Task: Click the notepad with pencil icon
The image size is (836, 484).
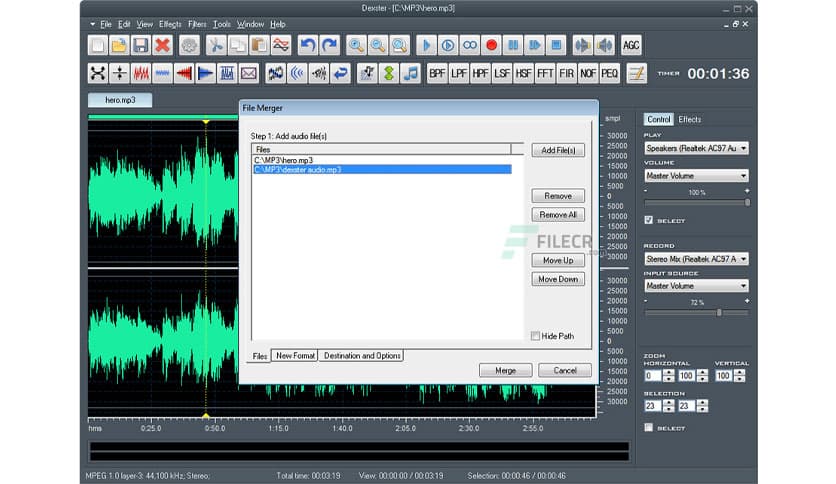Action: coord(637,74)
